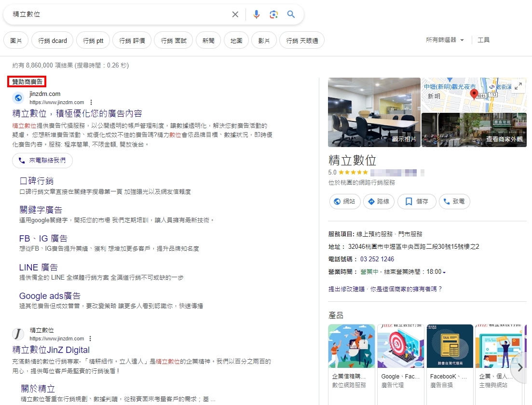532x405 pixels.
Task: Open street view thumbnail 查看商家外觀
Action: point(474,130)
